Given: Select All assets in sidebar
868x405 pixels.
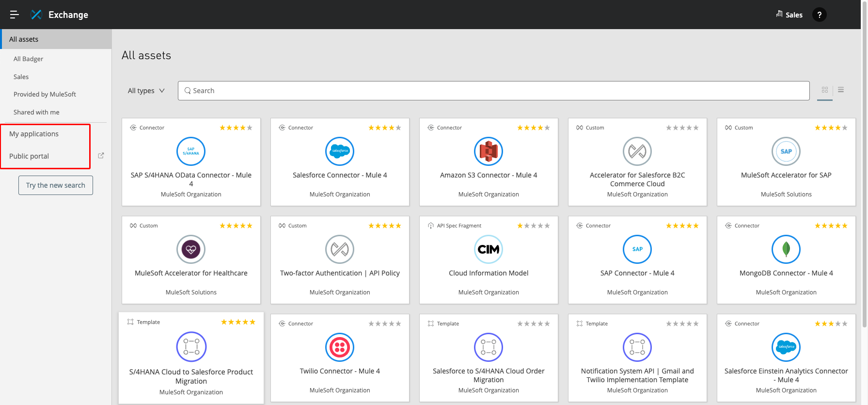Looking at the screenshot, I should [x=56, y=39].
